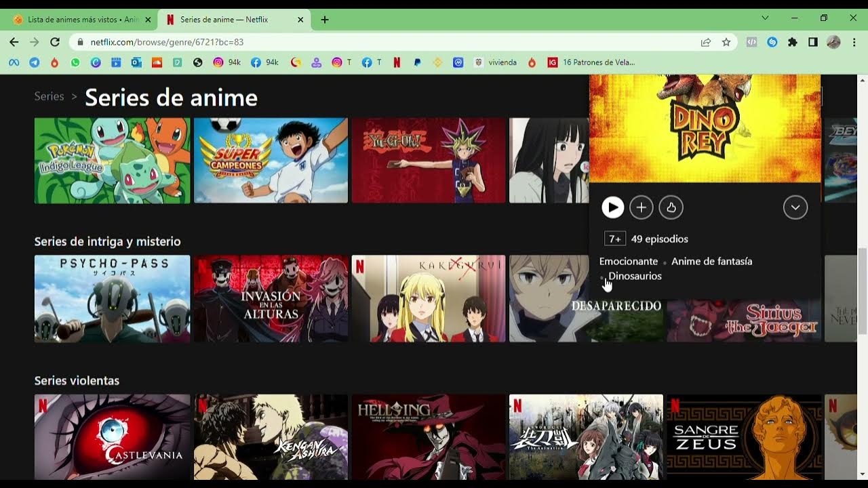Click Anime de fantasía genre tag
The width and height of the screenshot is (868, 488).
point(711,261)
